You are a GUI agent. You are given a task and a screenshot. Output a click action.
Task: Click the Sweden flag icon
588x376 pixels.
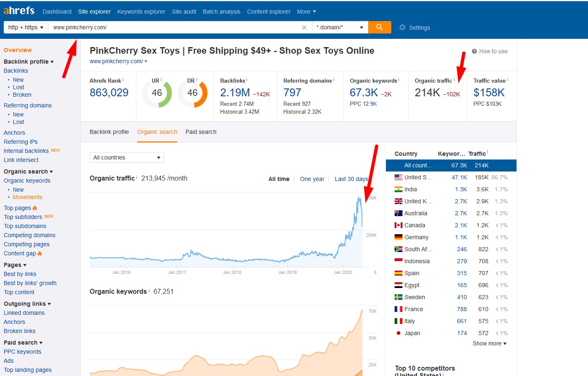pyautogui.click(x=398, y=297)
